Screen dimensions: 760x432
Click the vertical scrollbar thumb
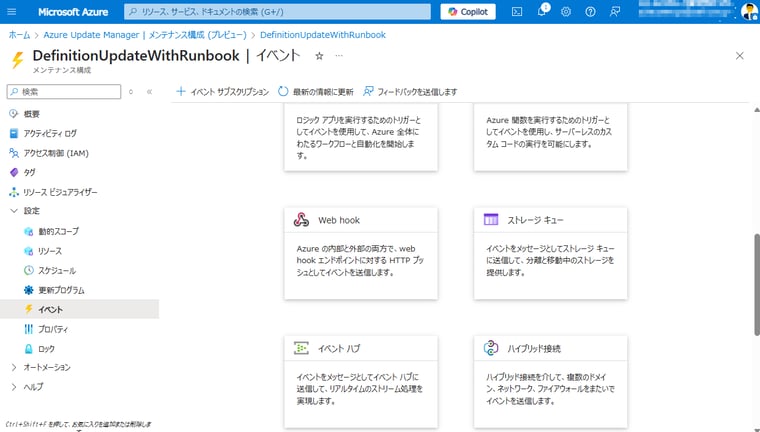[757, 285]
